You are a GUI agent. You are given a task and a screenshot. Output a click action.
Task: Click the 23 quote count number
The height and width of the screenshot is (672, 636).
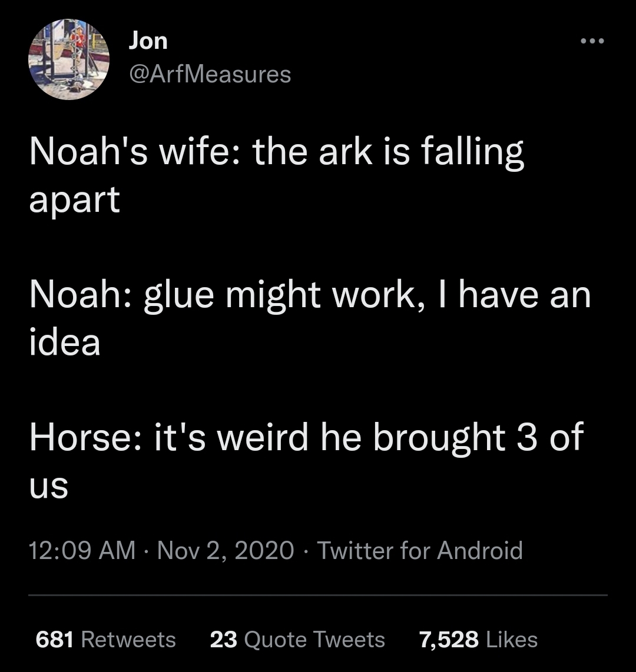(x=223, y=640)
